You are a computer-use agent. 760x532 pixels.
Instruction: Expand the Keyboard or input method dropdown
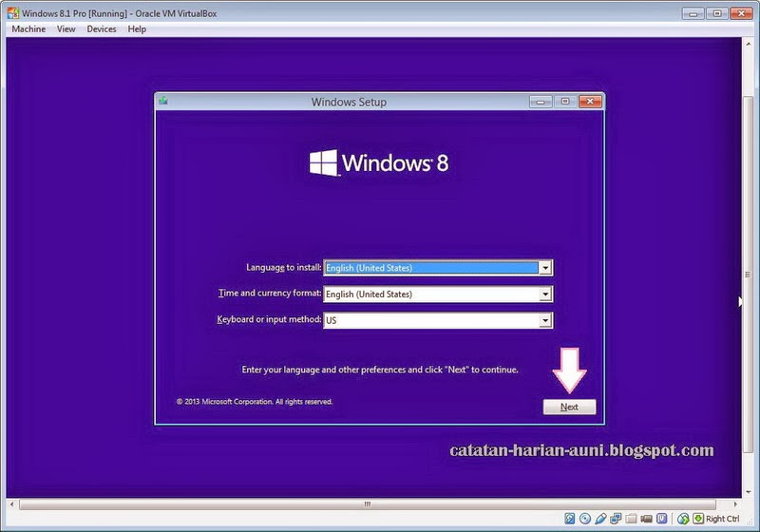545,320
